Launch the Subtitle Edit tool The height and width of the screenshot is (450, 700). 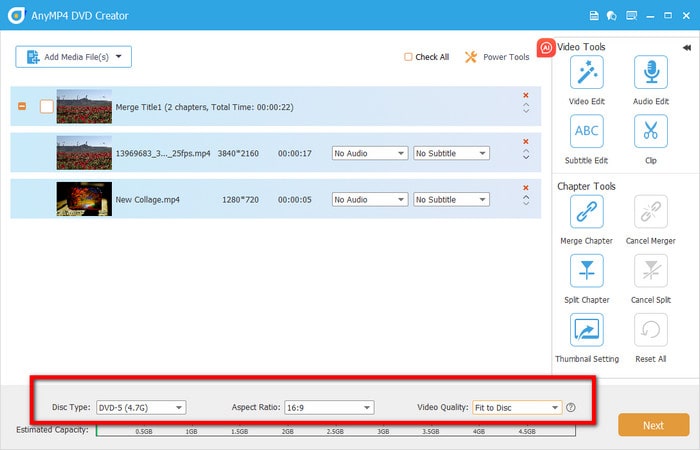[585, 131]
